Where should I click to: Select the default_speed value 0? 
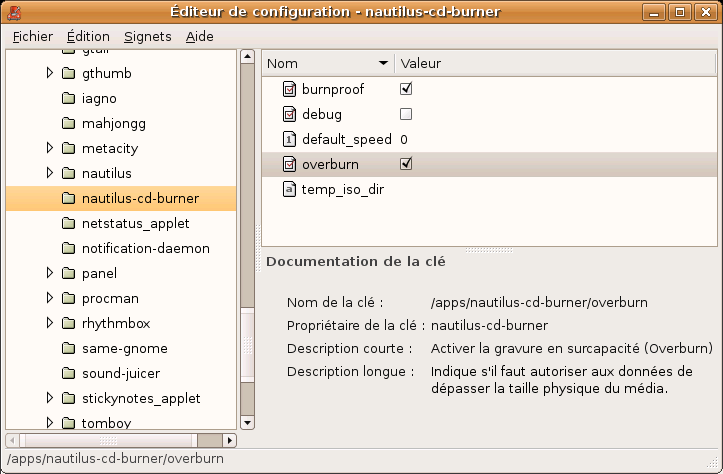[404, 140]
